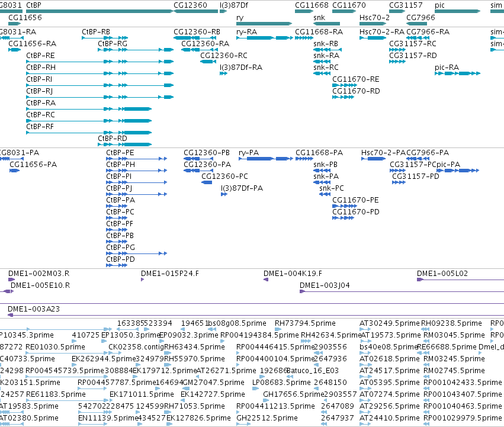Select CG12360-RC transcript label
Image resolution: width=504 pixels, height=427 pixels.
click(x=224, y=56)
